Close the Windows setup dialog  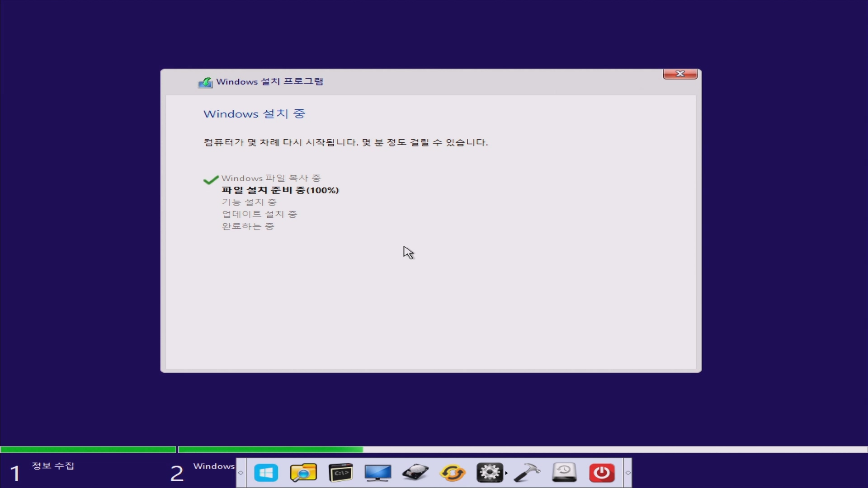[x=679, y=74]
